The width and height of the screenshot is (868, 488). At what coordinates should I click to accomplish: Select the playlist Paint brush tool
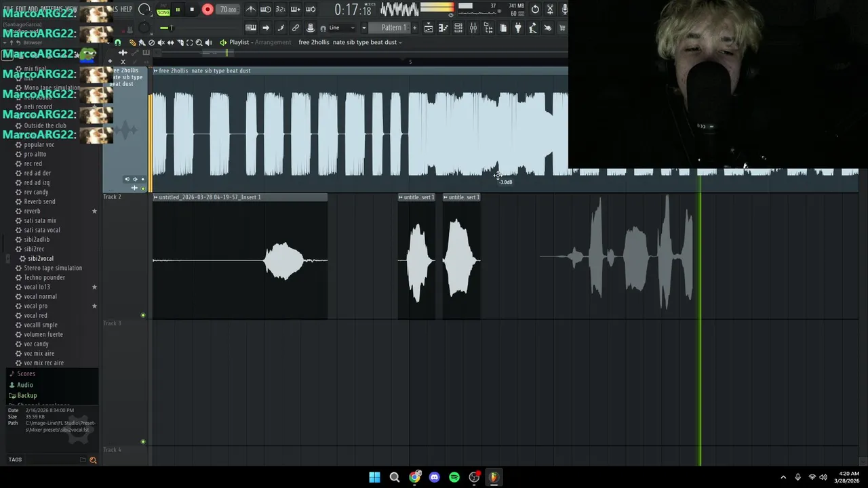[x=142, y=42]
